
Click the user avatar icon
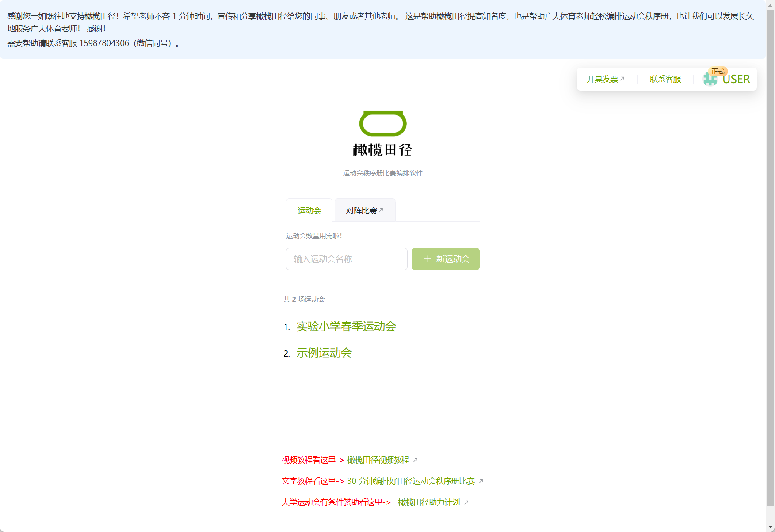(x=710, y=80)
